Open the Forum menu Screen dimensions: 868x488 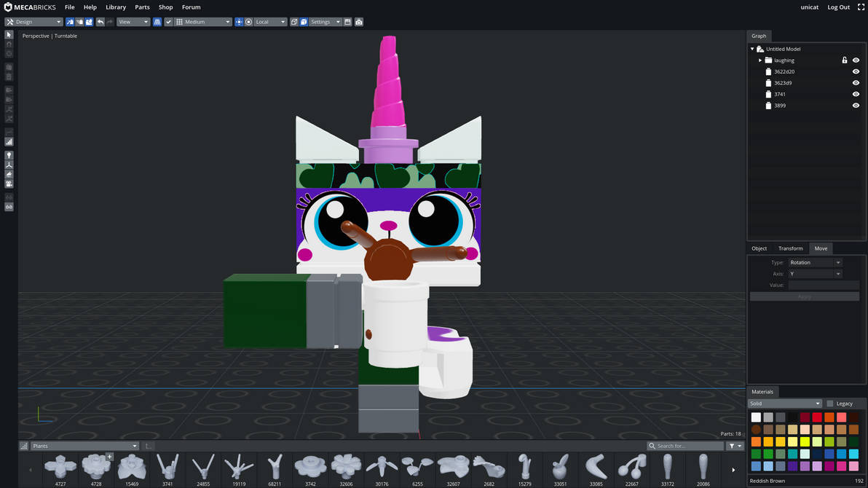click(191, 7)
